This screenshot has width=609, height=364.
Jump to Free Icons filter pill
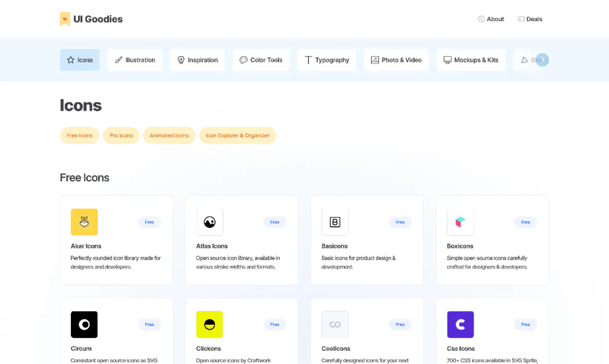point(80,136)
